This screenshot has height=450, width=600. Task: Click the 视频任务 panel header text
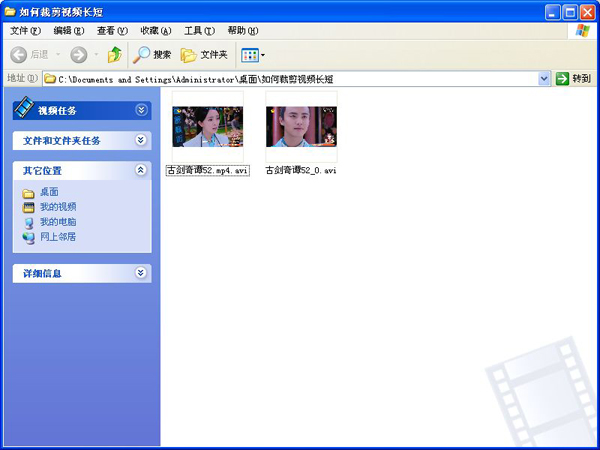pyautogui.click(x=57, y=111)
